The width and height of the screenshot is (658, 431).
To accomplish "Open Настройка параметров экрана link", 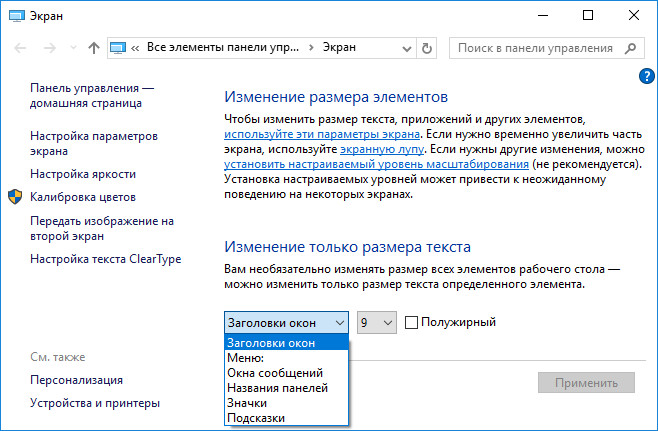I will pos(94,144).
